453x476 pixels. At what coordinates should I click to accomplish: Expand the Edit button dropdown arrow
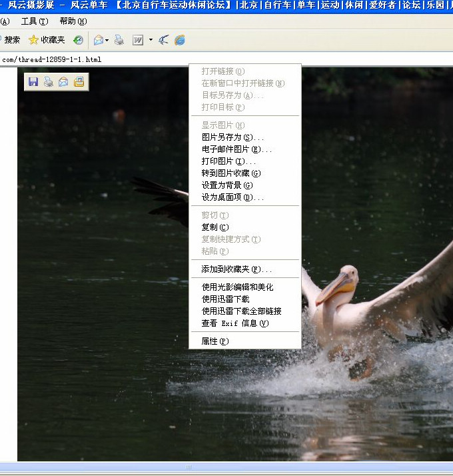tap(151, 40)
